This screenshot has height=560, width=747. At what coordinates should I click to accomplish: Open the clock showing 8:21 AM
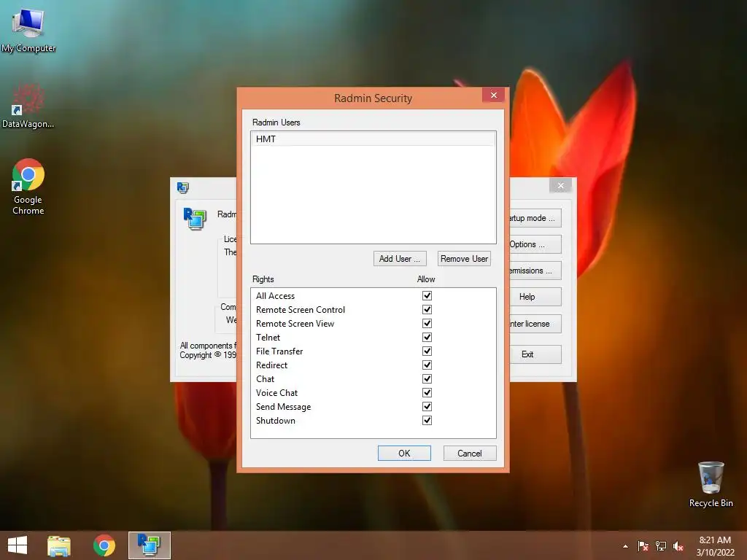click(715, 546)
